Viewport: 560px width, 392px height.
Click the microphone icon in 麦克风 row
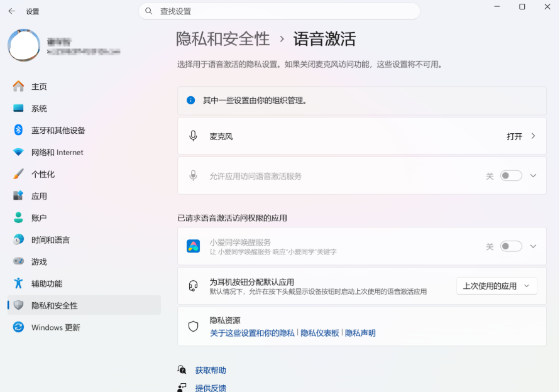193,136
